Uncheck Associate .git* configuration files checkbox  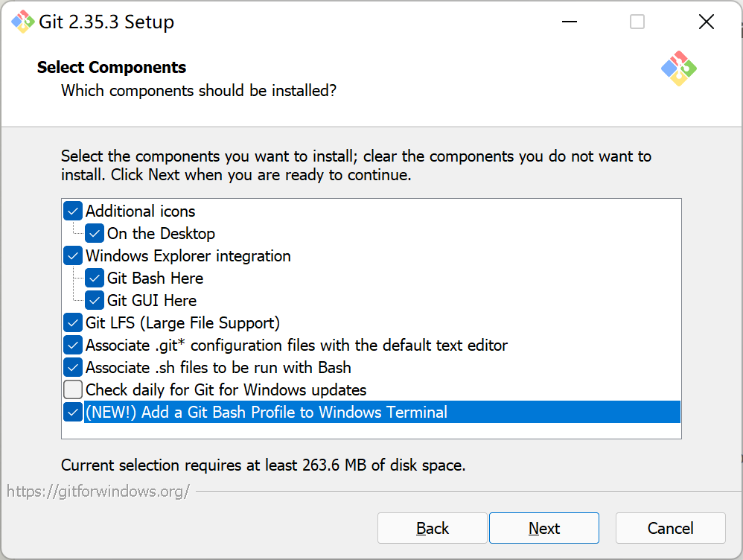(73, 346)
